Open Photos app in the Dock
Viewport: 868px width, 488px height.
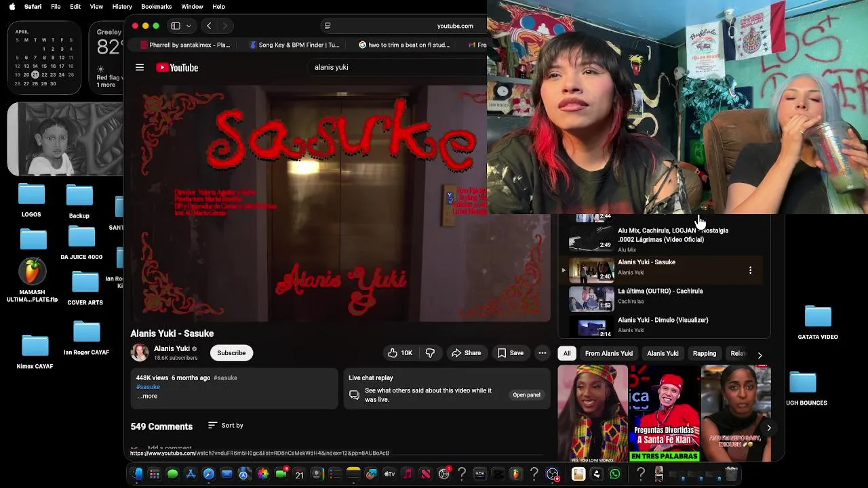click(262, 474)
